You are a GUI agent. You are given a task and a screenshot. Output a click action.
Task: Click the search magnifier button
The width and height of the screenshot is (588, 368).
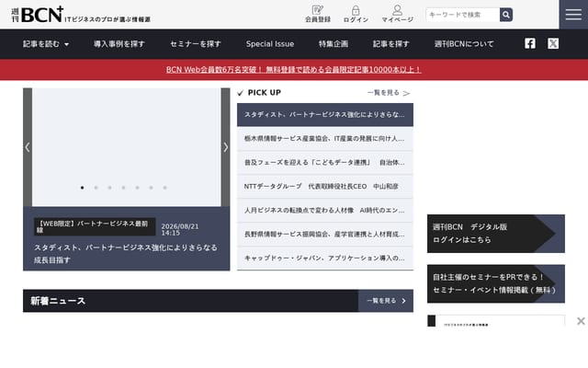(506, 15)
